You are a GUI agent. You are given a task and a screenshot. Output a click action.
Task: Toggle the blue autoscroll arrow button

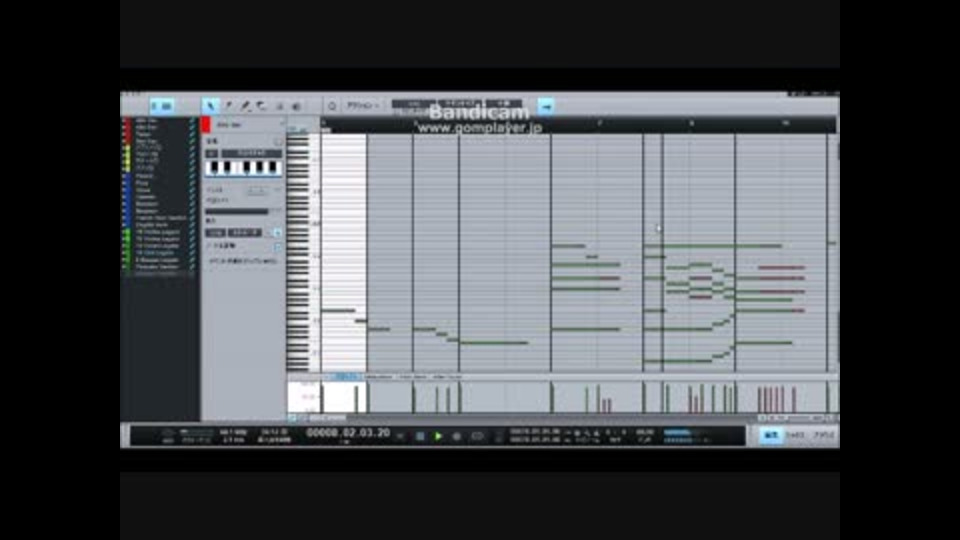coord(546,107)
